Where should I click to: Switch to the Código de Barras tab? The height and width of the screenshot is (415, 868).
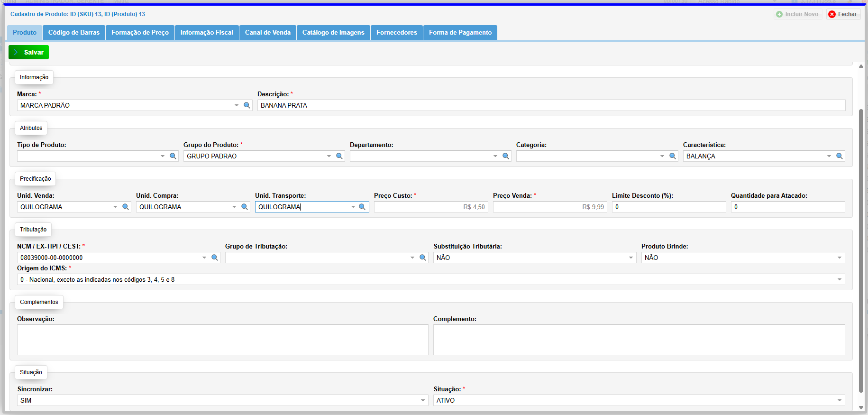[74, 32]
